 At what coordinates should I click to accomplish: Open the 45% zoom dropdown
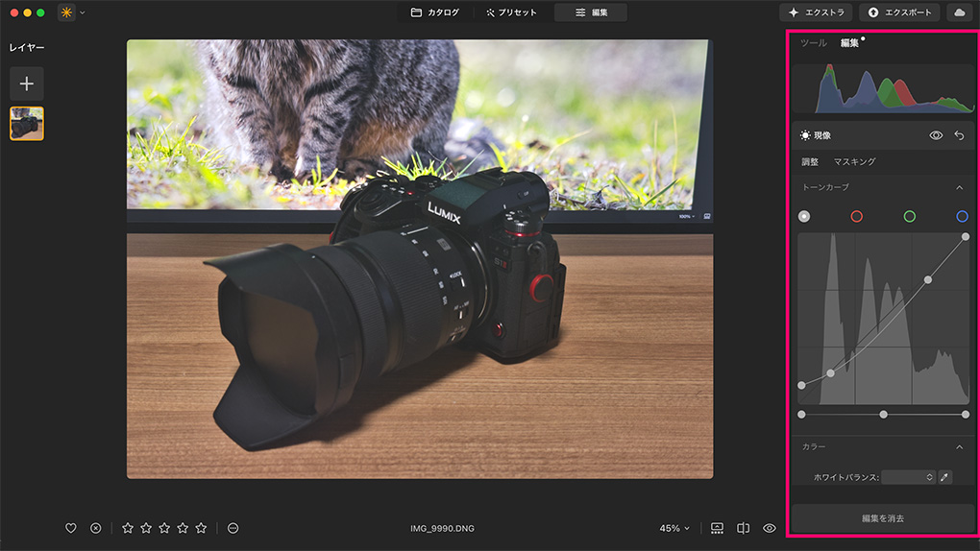click(674, 529)
